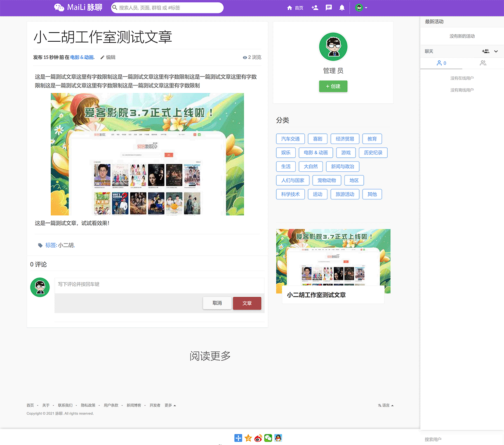Open the add friend icon in navbar
The height and width of the screenshot is (445, 504).
pyautogui.click(x=315, y=7)
